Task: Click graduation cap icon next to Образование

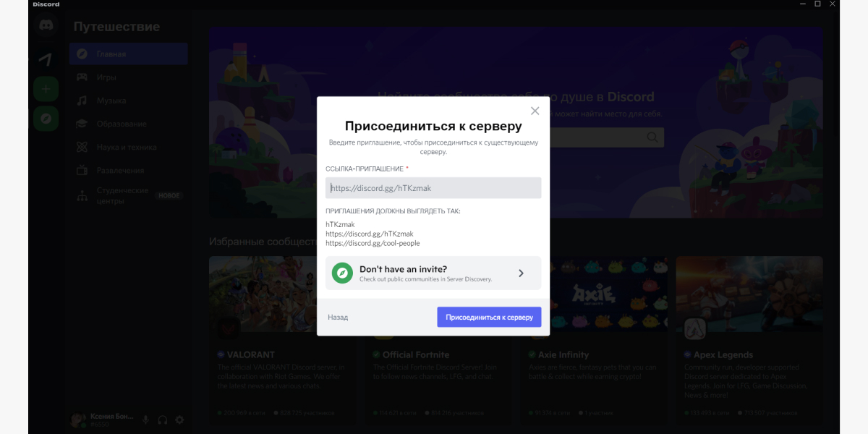Action: click(x=82, y=124)
